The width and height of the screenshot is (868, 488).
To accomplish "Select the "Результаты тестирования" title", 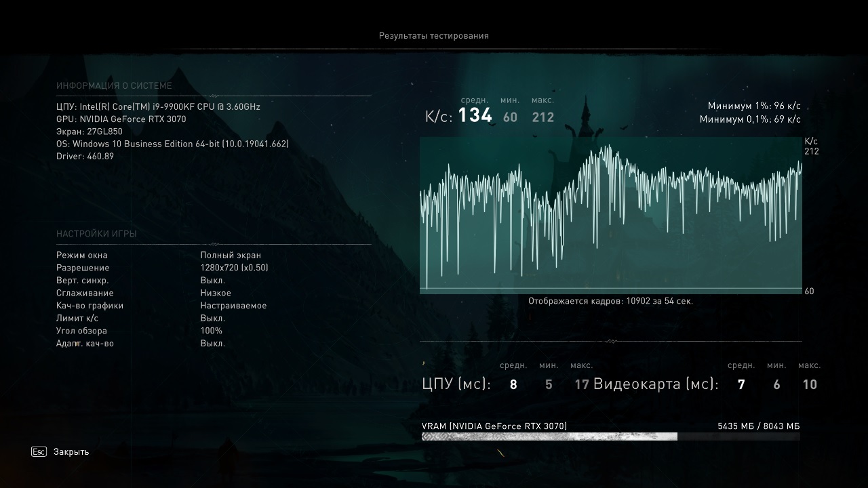I will click(x=434, y=36).
